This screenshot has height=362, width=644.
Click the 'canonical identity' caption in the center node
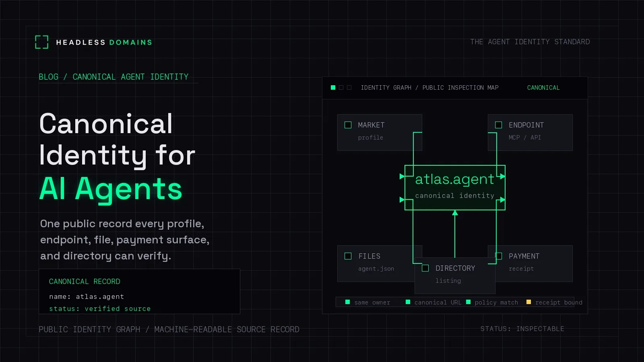[454, 196]
